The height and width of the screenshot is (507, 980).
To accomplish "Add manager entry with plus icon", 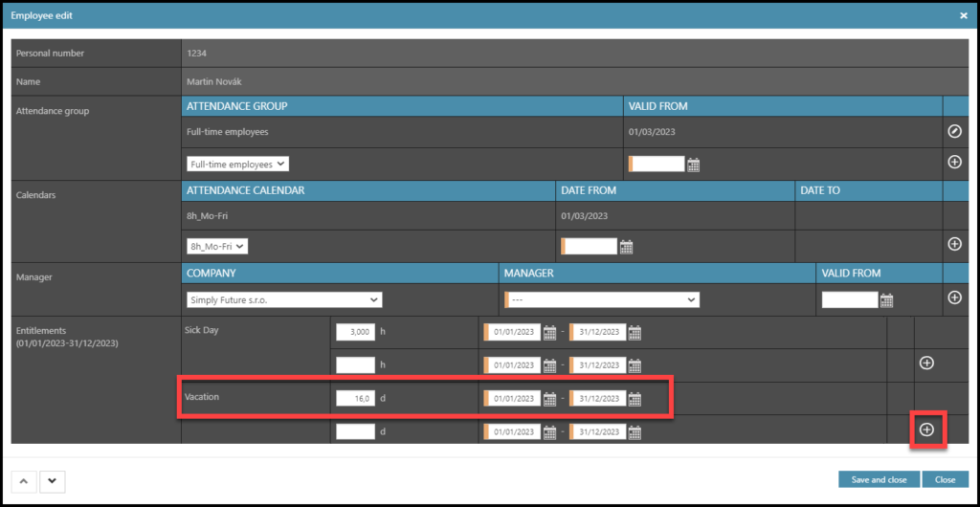I will (x=954, y=298).
